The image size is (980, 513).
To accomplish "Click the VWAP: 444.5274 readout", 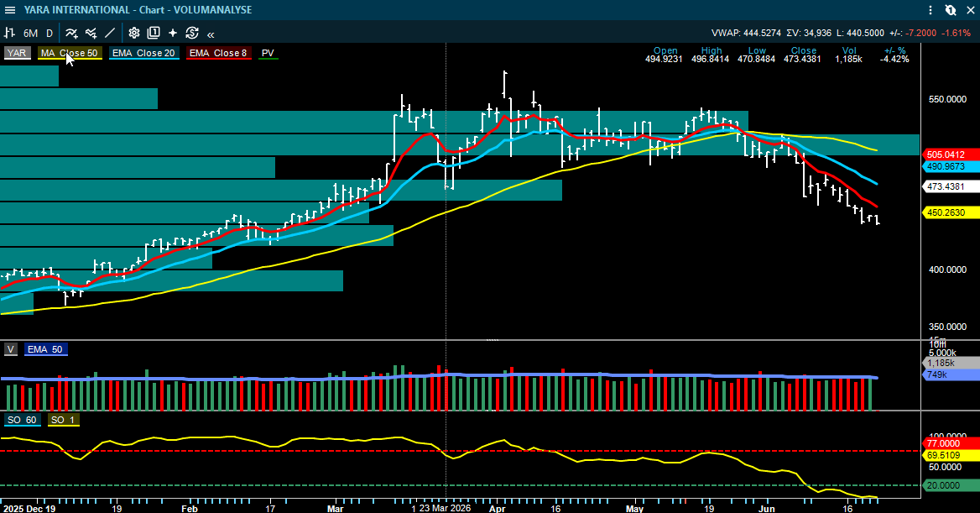I will pyautogui.click(x=746, y=33).
